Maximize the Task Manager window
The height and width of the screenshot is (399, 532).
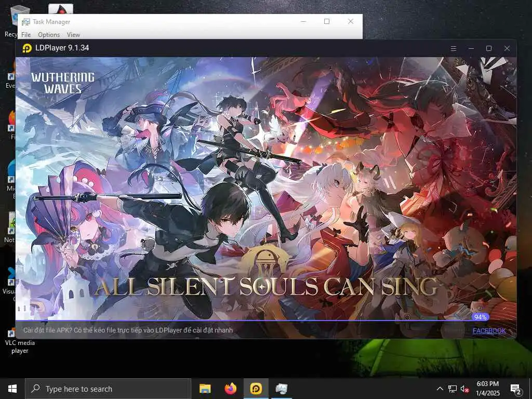[327, 21]
